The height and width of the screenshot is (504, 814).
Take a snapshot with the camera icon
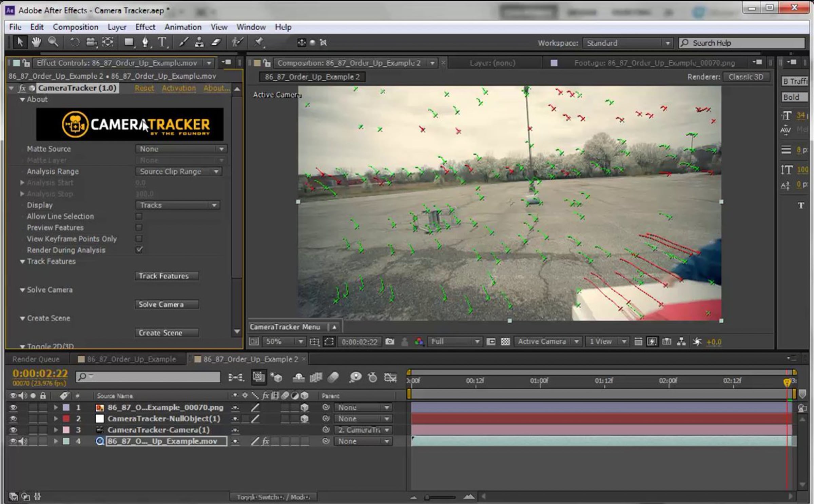click(x=390, y=341)
